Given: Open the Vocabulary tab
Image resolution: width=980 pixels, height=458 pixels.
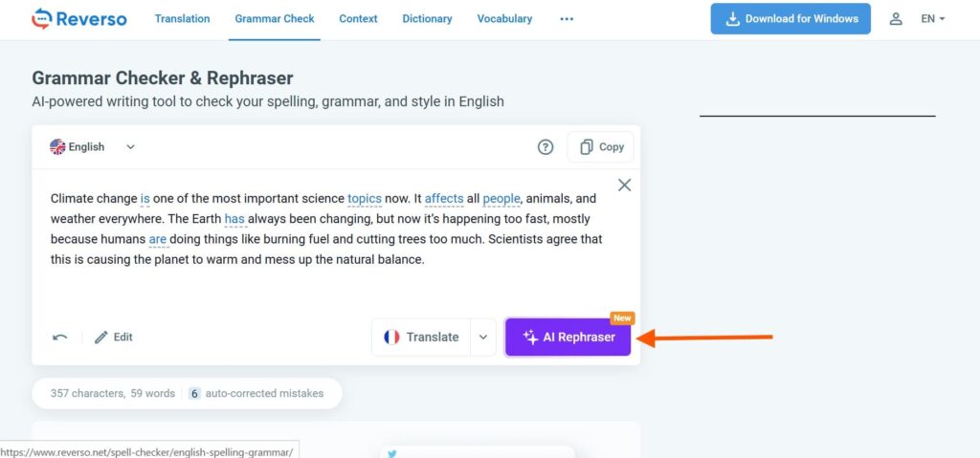Looking at the screenshot, I should pos(505,19).
